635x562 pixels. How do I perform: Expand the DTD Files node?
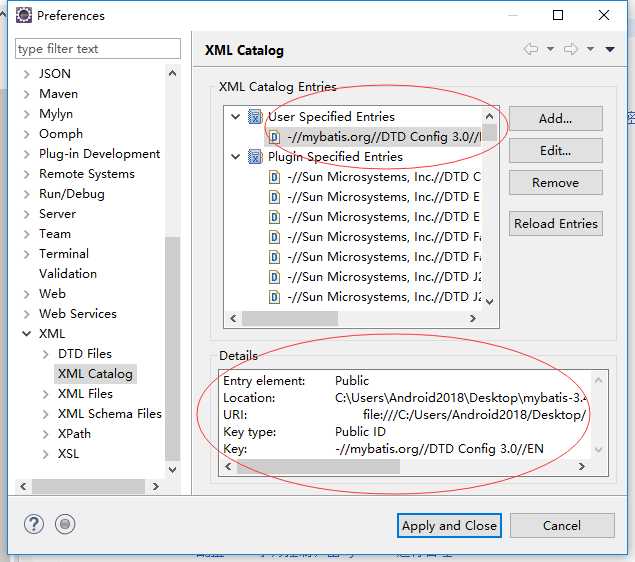click(x=45, y=354)
